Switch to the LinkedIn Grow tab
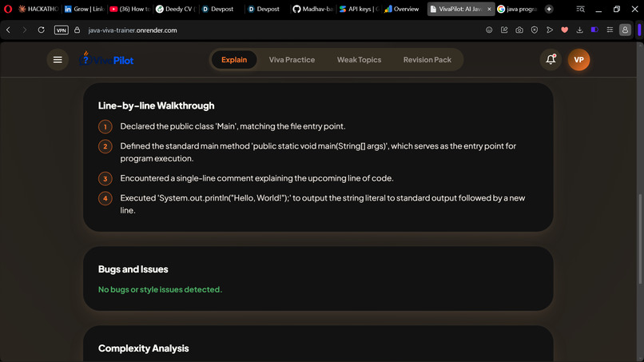 pos(84,9)
